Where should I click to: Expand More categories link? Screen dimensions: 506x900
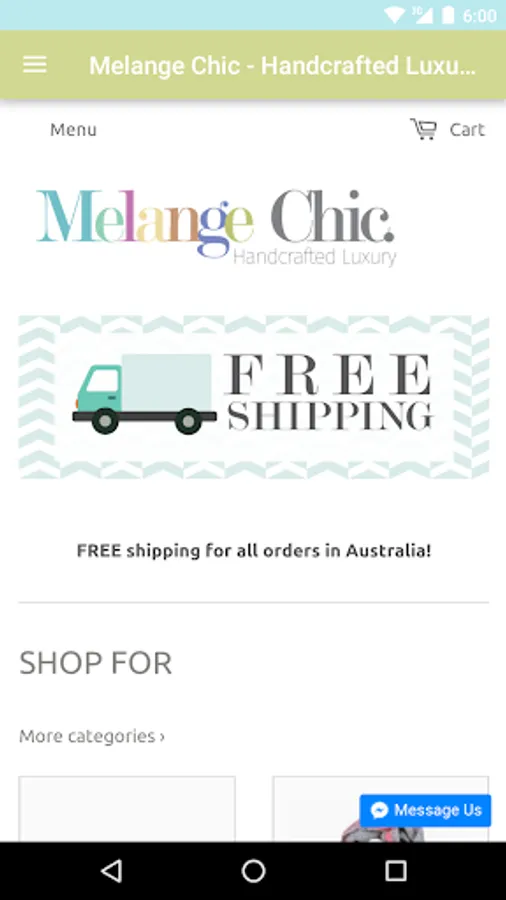[x=92, y=736]
